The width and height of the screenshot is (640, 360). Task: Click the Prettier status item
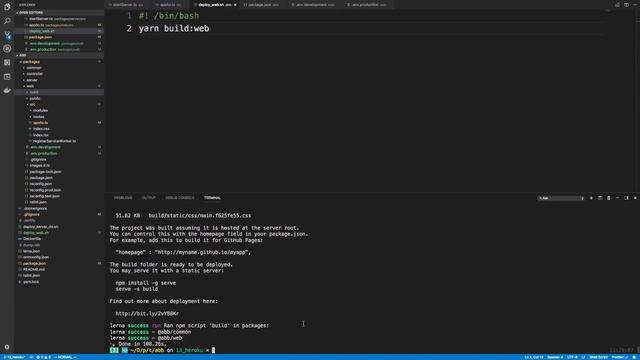point(619,357)
